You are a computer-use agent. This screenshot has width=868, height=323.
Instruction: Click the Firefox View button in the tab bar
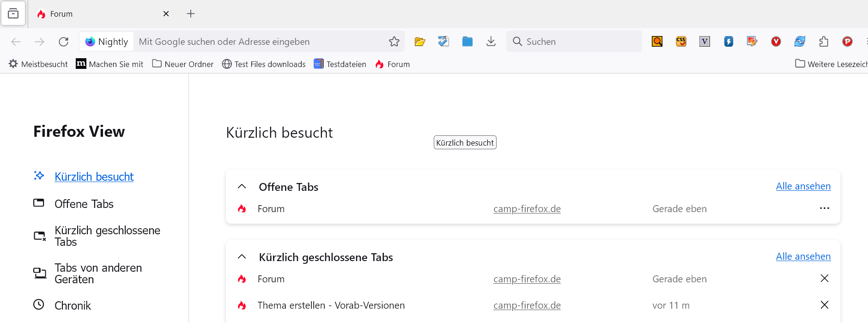pyautogui.click(x=13, y=14)
